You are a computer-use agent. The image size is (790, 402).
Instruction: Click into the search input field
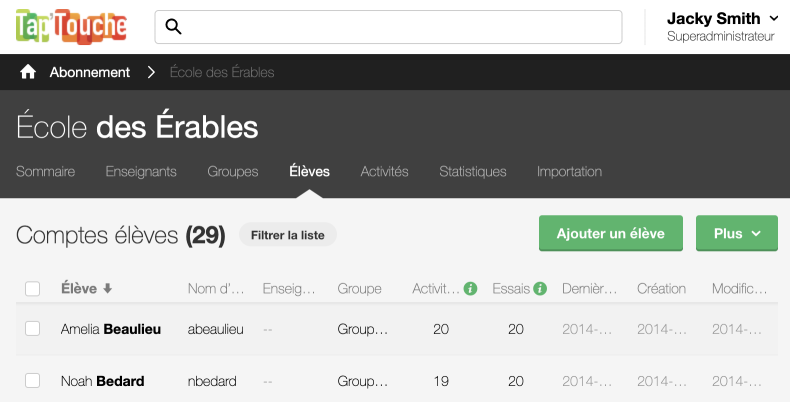tap(400, 27)
